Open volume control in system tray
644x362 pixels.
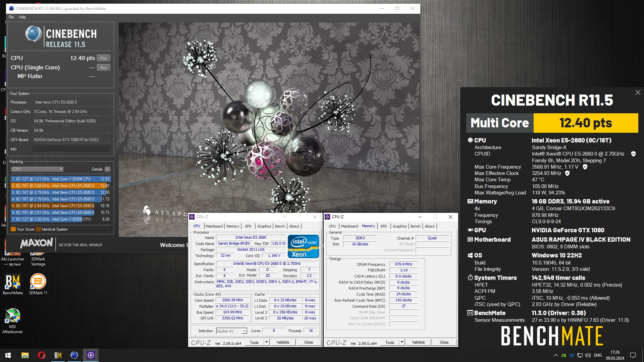[x=588, y=355]
